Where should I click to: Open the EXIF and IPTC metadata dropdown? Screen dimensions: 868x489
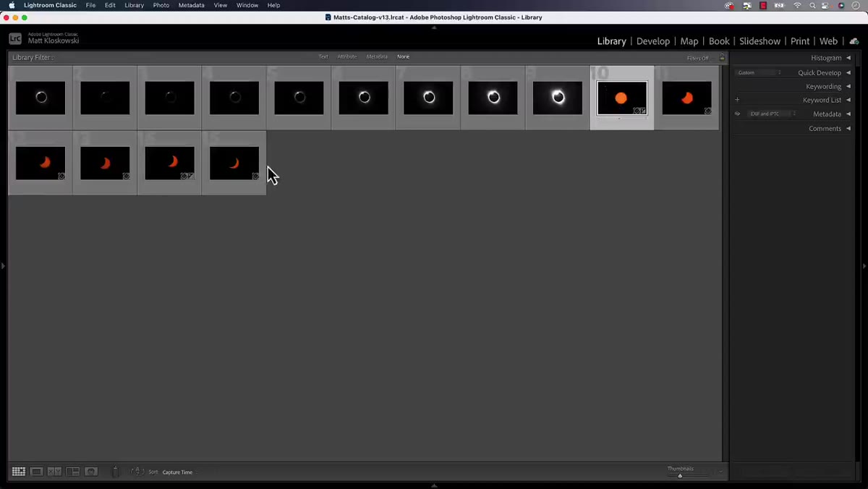coord(771,114)
